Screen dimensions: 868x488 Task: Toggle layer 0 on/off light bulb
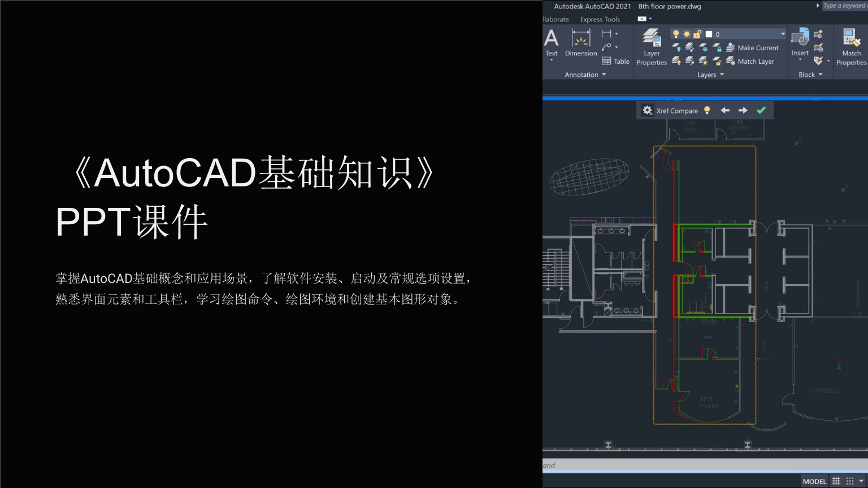coord(676,34)
